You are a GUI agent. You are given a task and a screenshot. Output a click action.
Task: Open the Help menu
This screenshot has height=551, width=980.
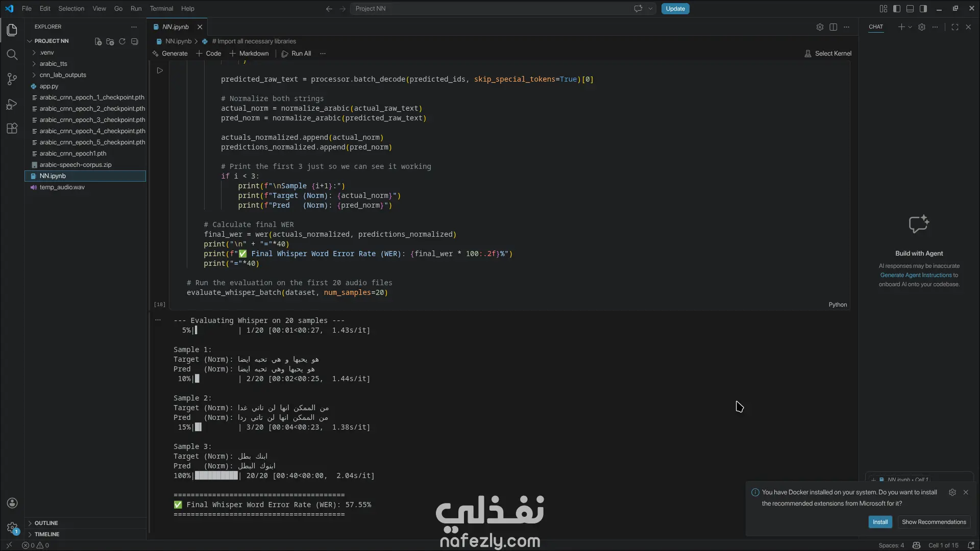pos(187,9)
